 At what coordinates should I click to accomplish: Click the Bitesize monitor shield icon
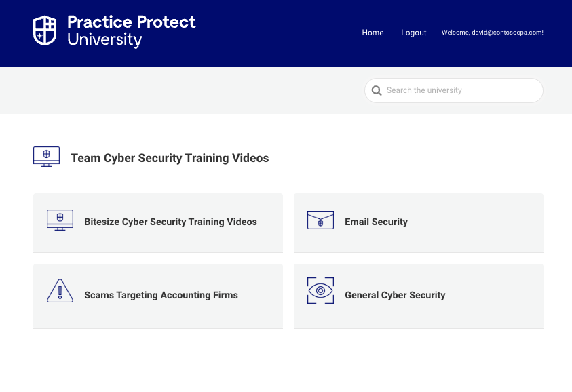tap(60, 220)
